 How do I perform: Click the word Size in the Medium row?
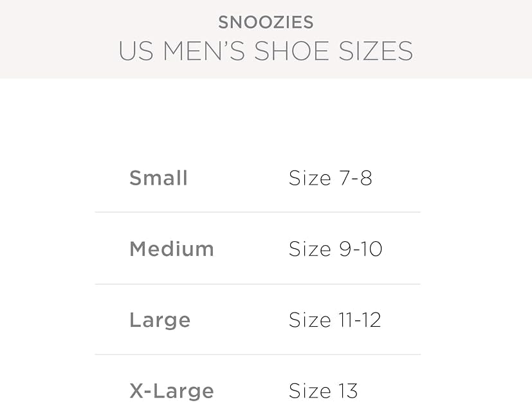click(x=309, y=249)
